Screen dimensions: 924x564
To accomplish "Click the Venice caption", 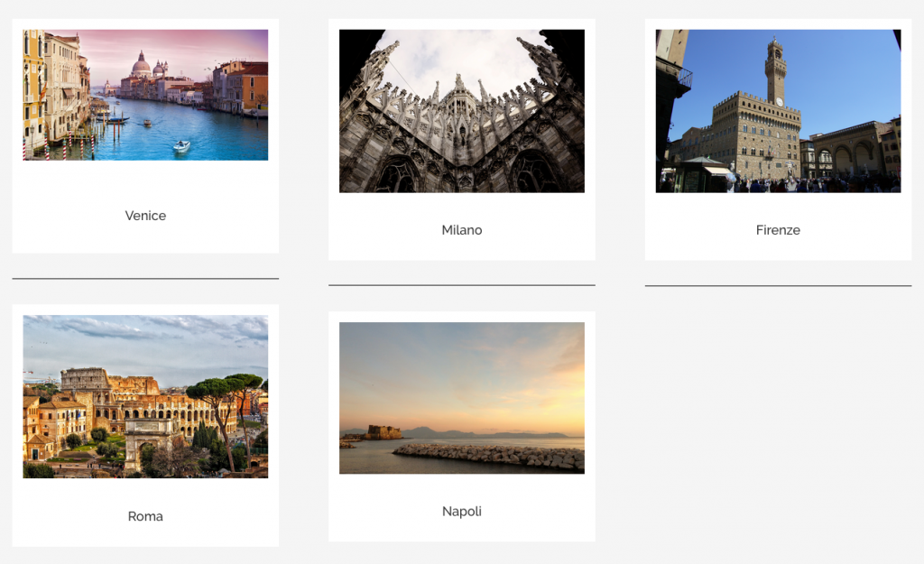I will coord(145,216).
